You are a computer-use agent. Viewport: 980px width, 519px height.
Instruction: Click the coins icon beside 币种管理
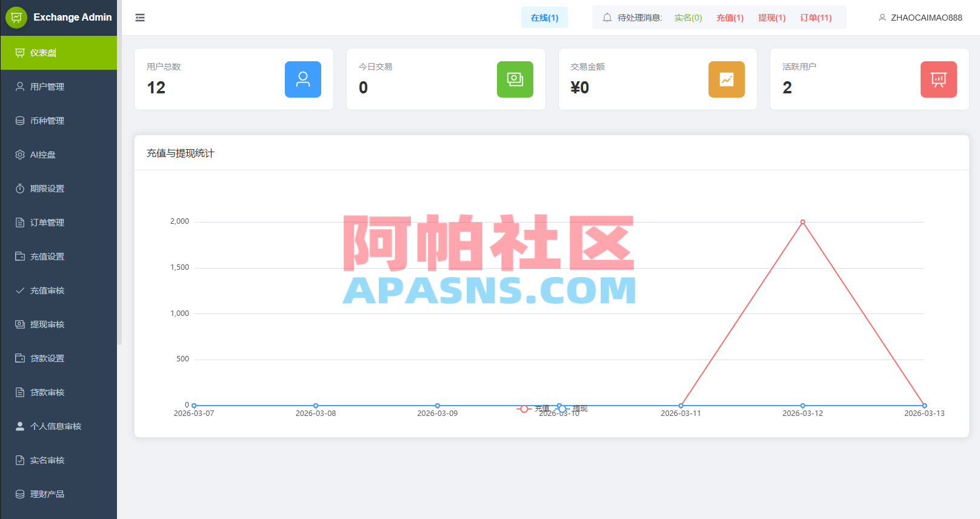click(20, 121)
